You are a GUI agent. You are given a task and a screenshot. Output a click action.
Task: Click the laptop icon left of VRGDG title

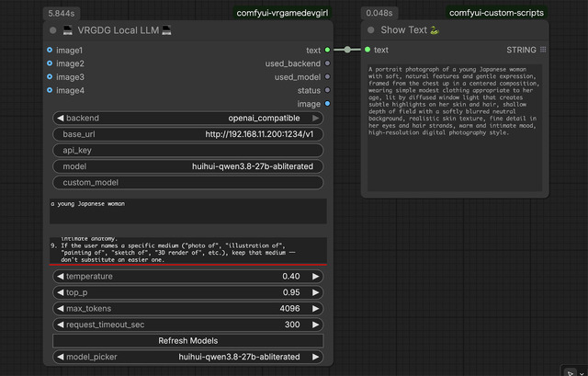click(x=67, y=30)
